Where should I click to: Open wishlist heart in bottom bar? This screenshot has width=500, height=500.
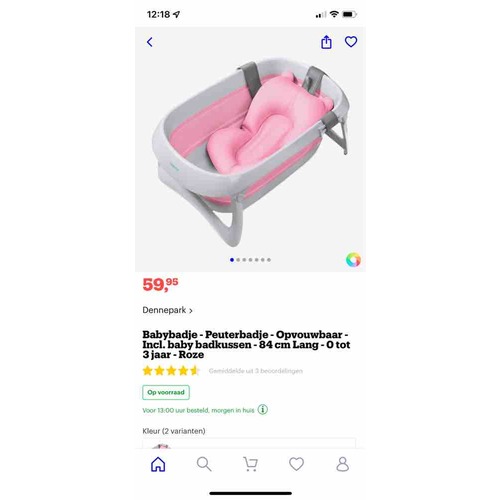click(x=296, y=464)
